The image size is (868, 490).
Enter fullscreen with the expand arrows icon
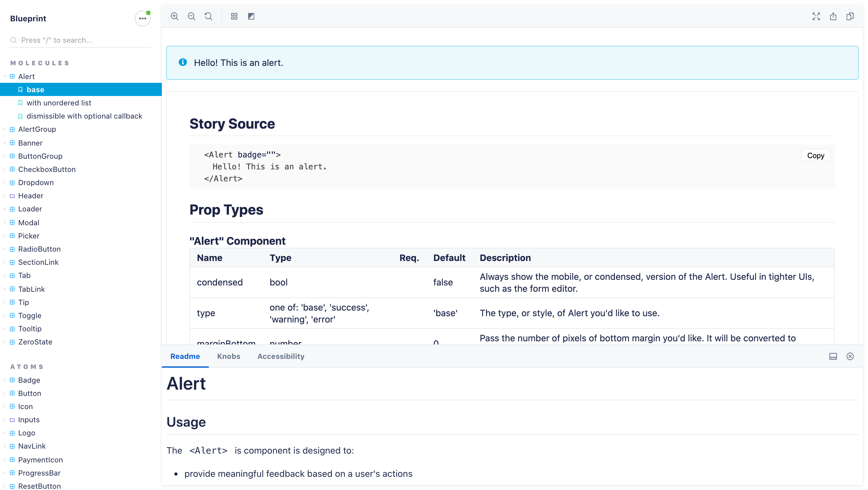pos(816,16)
